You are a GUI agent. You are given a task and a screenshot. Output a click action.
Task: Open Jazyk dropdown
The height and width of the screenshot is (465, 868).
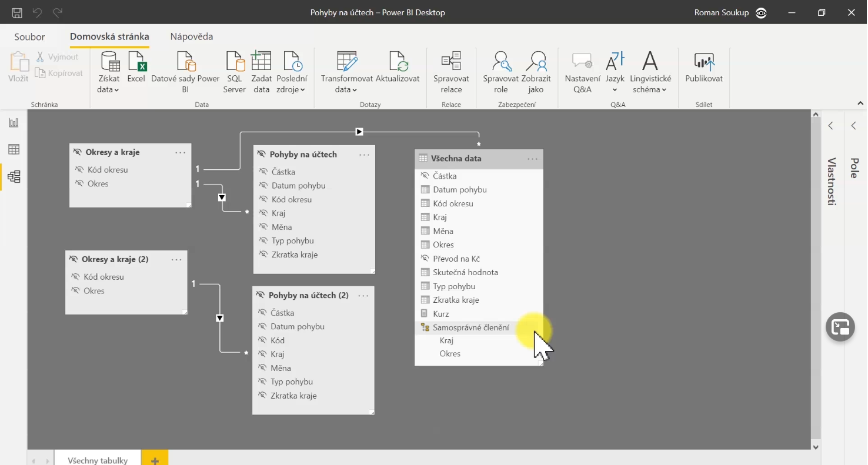(615, 72)
